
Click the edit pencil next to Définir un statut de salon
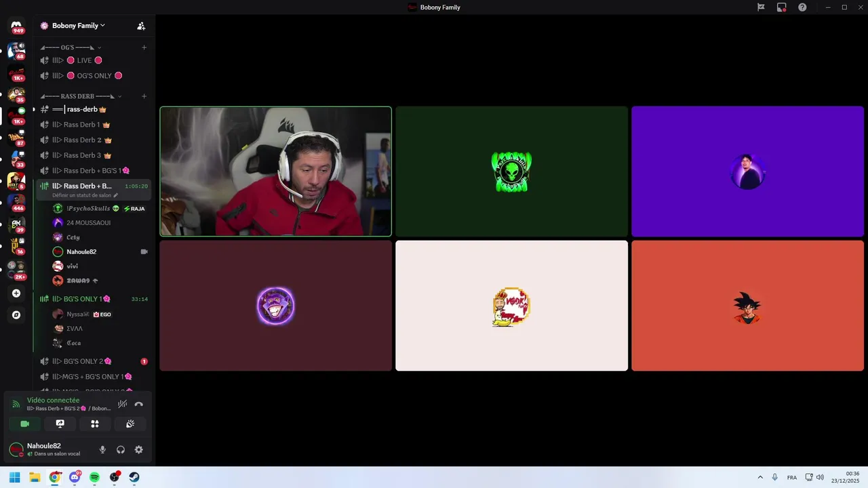pyautogui.click(x=115, y=195)
